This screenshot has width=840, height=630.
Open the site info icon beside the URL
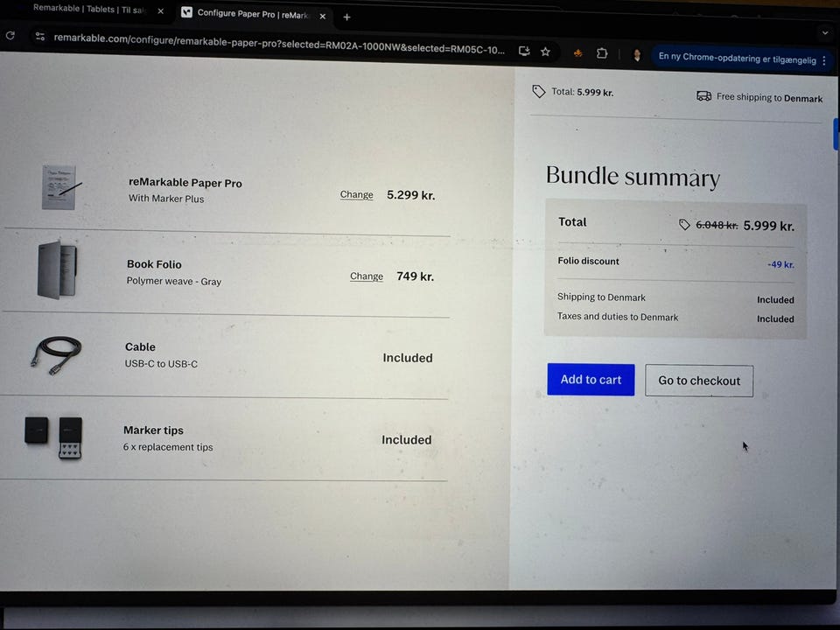click(39, 37)
